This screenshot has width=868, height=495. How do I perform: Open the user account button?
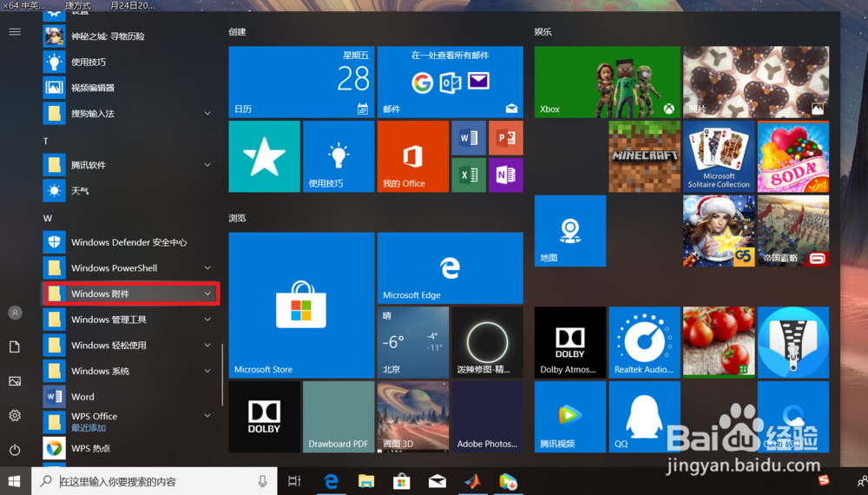click(15, 313)
